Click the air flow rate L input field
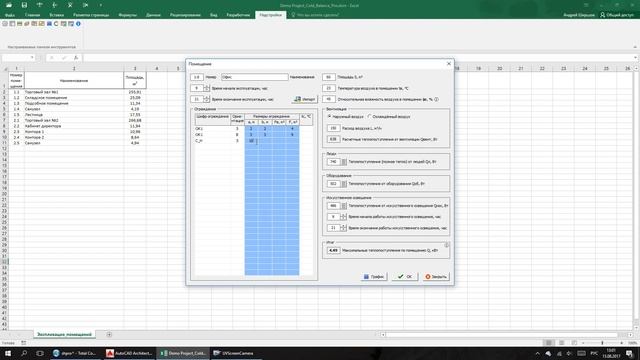 333,128
